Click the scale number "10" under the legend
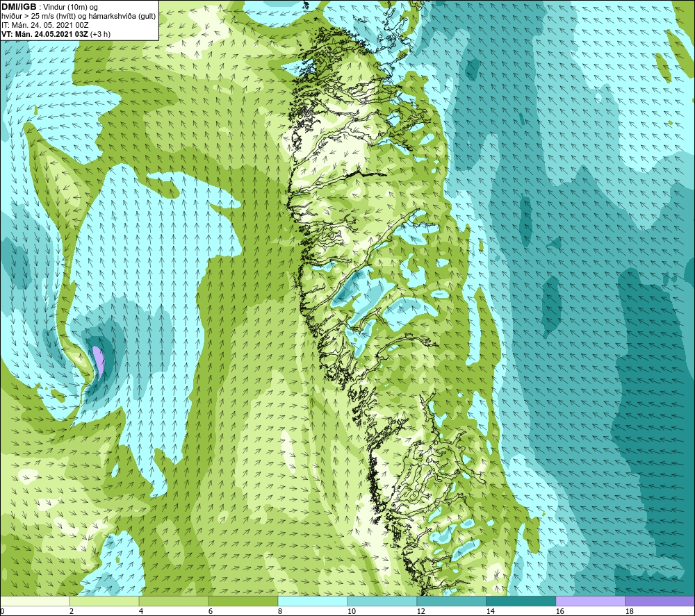This screenshot has height=616, width=695. click(351, 611)
